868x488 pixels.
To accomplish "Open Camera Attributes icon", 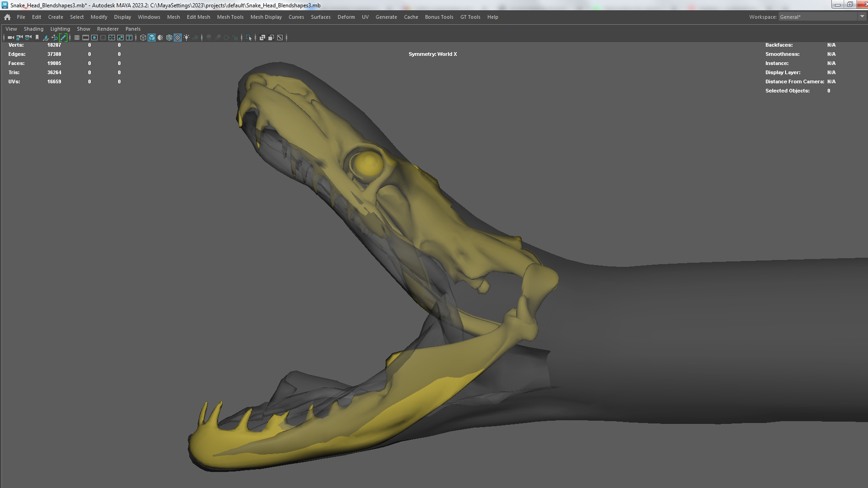I will coord(28,38).
